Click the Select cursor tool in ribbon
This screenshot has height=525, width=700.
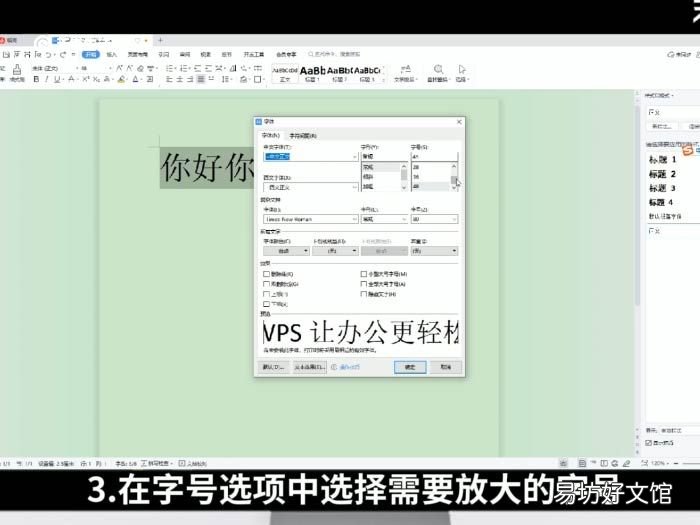click(462, 73)
